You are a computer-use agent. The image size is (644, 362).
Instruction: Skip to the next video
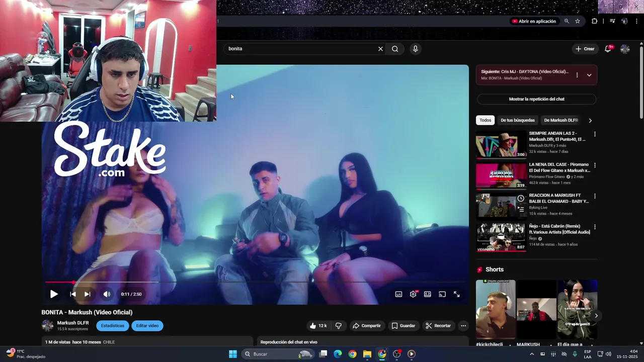click(88, 294)
